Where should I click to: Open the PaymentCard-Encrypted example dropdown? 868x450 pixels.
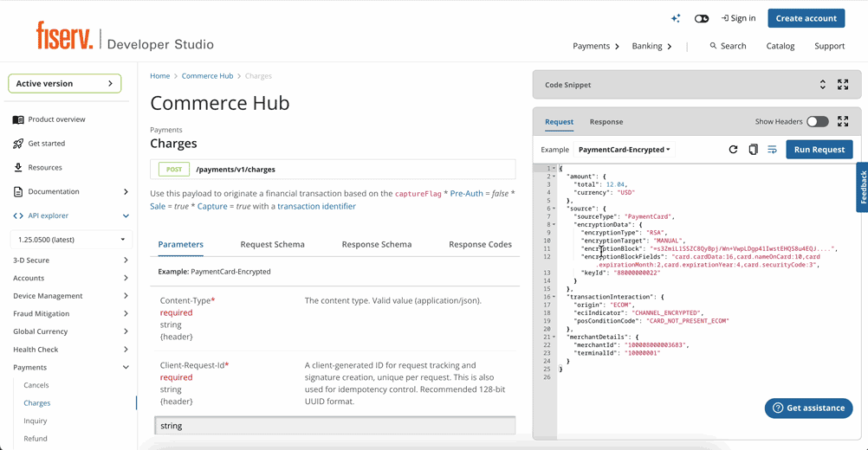tap(624, 150)
